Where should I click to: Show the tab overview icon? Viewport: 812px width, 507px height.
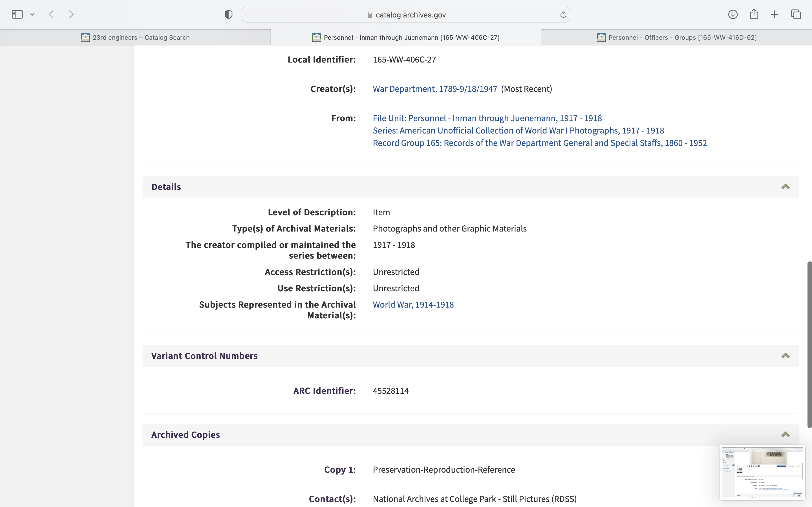[x=796, y=14]
